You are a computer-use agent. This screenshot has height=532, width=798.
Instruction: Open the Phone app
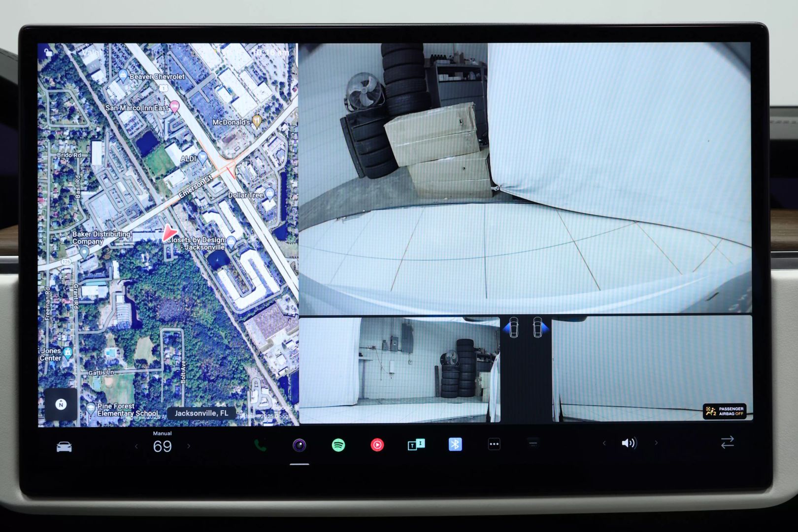coord(260,445)
